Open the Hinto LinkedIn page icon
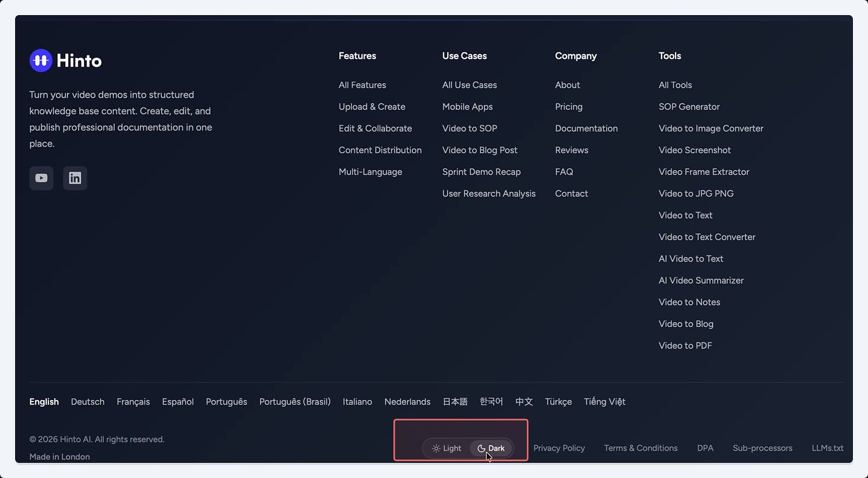Screen dimensions: 868x478 [75, 178]
